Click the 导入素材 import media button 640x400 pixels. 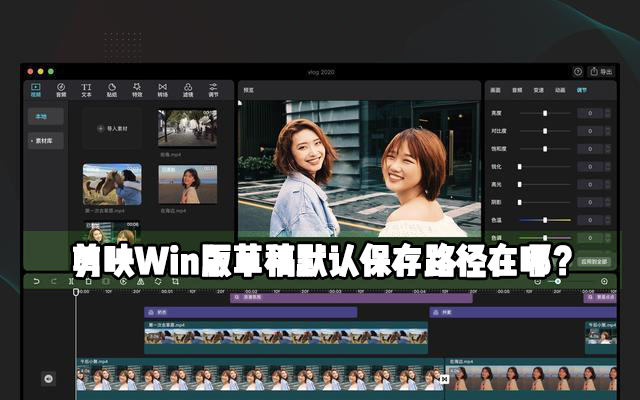[x=112, y=129]
